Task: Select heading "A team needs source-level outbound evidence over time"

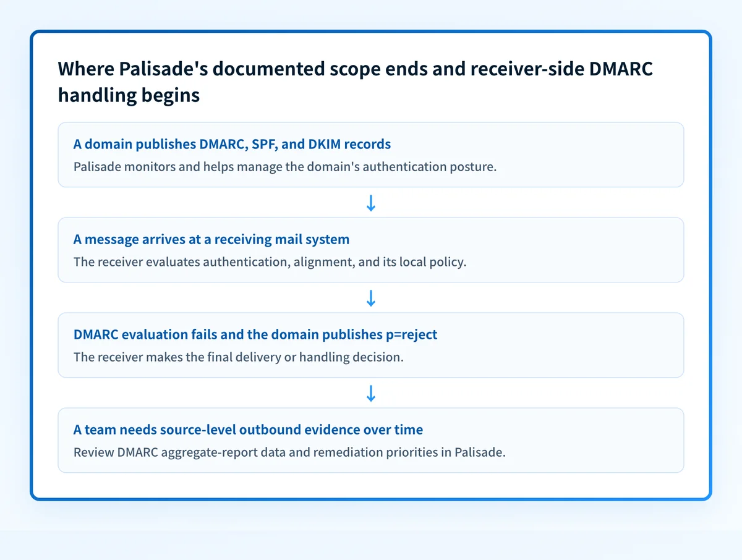Action: (249, 430)
